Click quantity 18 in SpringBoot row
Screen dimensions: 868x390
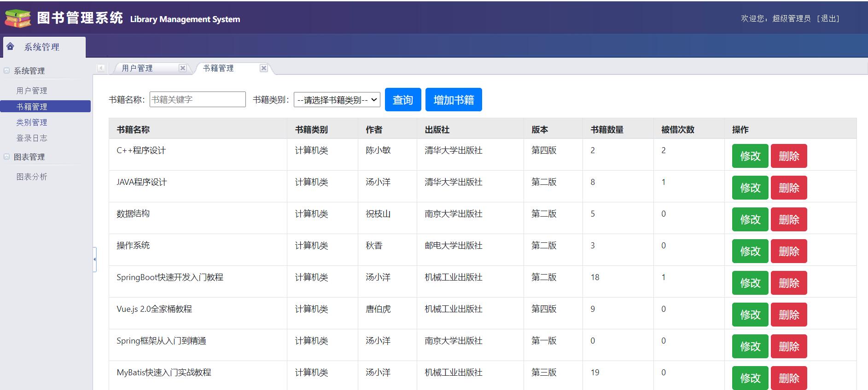[x=595, y=277]
